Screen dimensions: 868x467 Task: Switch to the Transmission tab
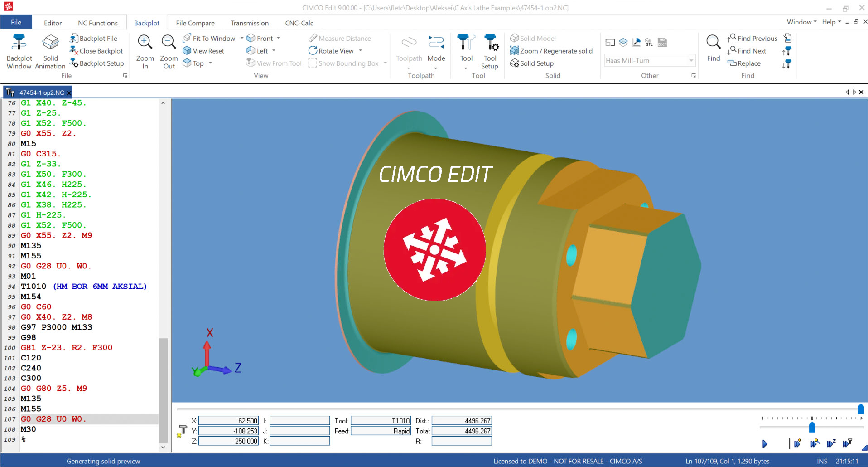(250, 23)
